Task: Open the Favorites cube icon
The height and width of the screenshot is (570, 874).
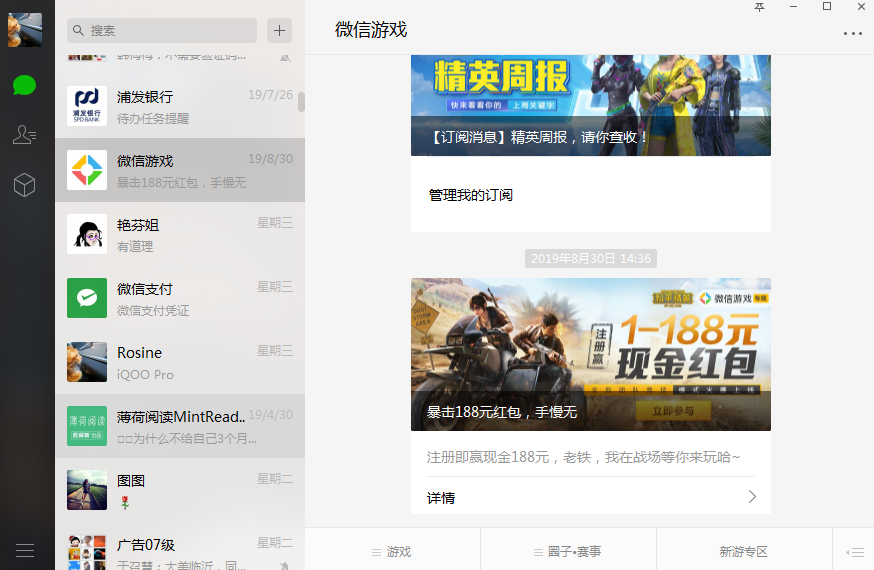Action: point(25,185)
